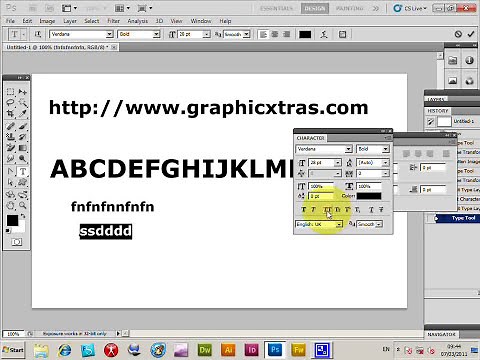480x360 pixels.
Task: Open anti-aliasing dropdown in options bar
Action: coord(246,34)
